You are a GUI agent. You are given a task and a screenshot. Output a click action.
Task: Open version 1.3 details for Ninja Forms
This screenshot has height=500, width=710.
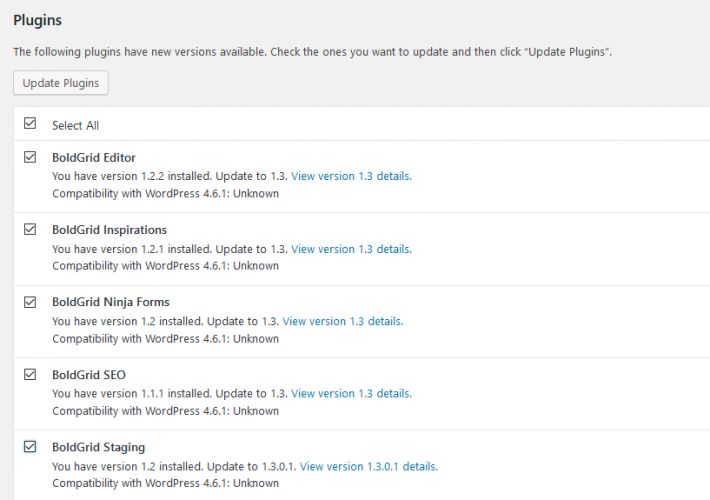pos(342,321)
